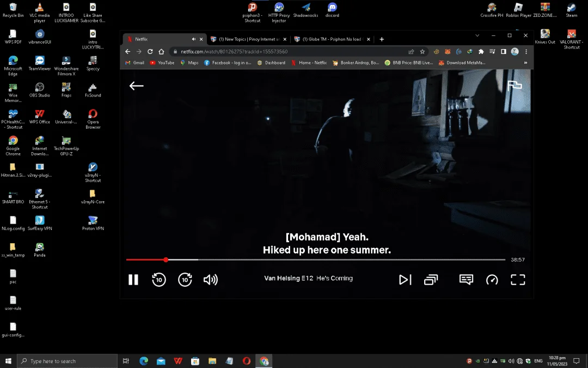This screenshot has width=588, height=368.
Task: Bookmark this page with star icon
Action: pyautogui.click(x=422, y=51)
